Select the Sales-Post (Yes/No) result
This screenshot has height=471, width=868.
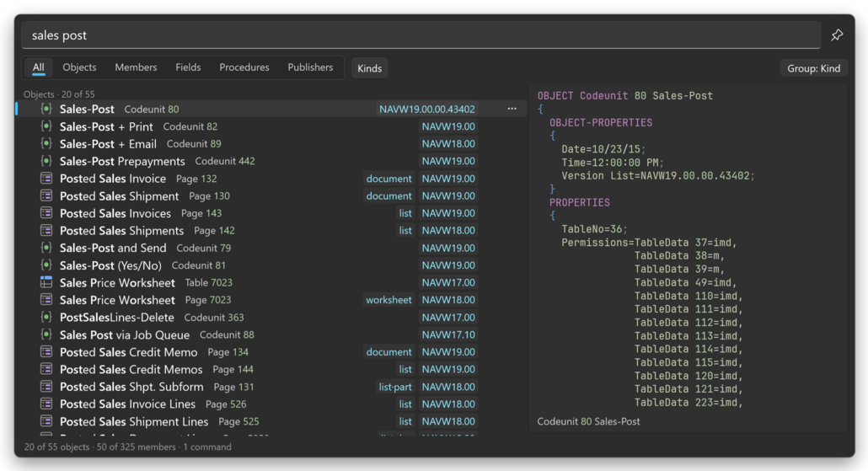click(271, 265)
